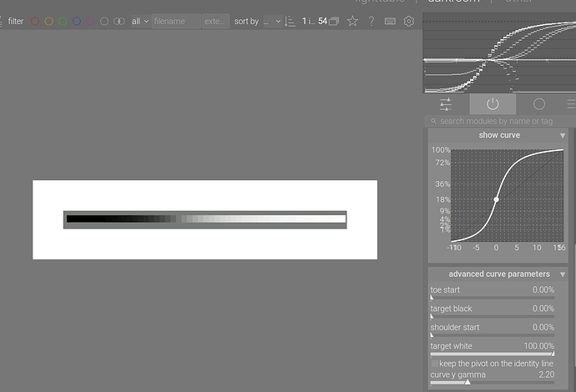This screenshot has width=576, height=392.
Task: Switch to the quick access panel tab
Action: (x=446, y=104)
